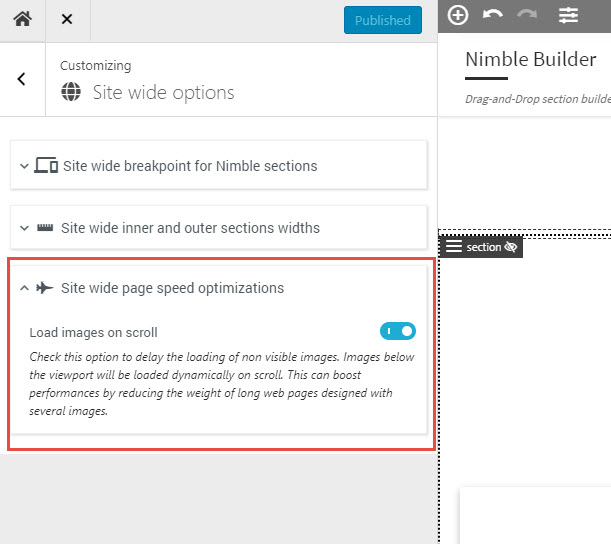
Task: Click the globe icon beside Site wide options
Action: click(x=71, y=92)
